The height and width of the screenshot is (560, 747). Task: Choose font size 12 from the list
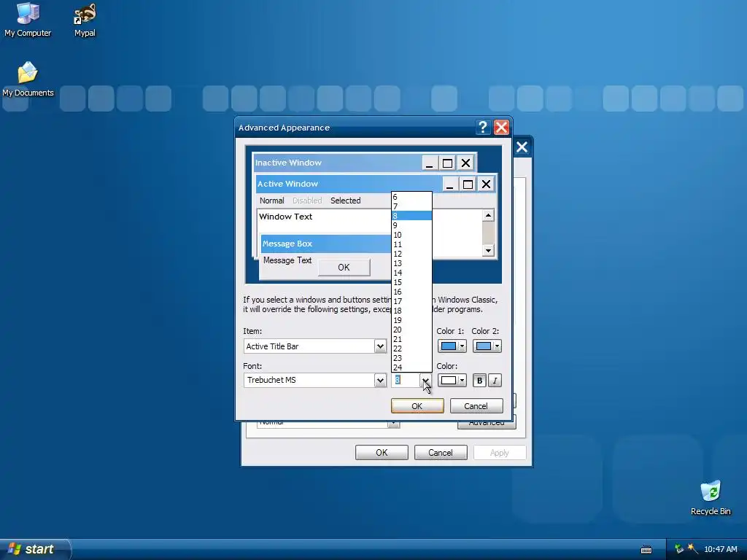click(411, 254)
